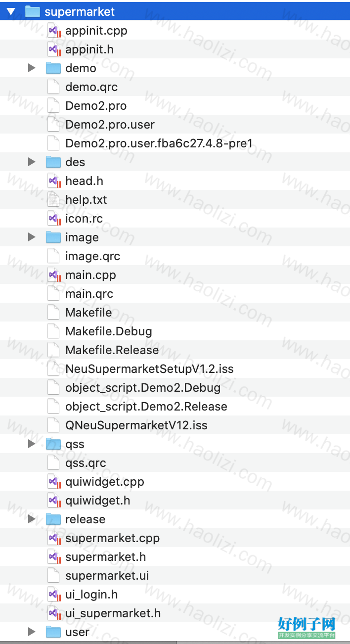This screenshot has height=644, width=350.
Task: Click the quiwidget.cpp file icon
Action: (x=54, y=482)
